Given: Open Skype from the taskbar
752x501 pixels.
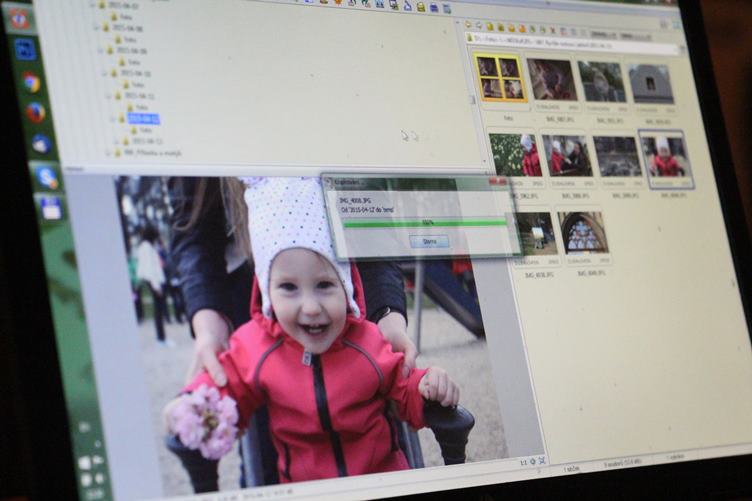Looking at the screenshot, I should (47, 177).
